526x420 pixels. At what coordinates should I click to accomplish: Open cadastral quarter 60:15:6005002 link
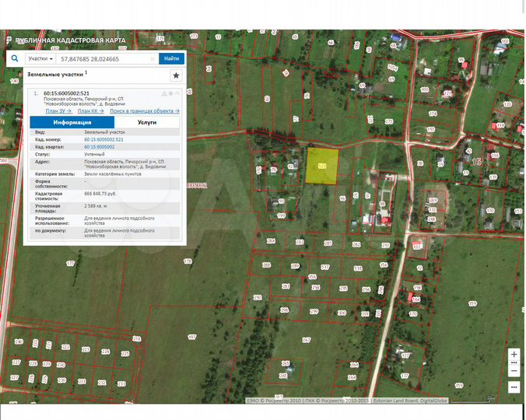coord(99,146)
